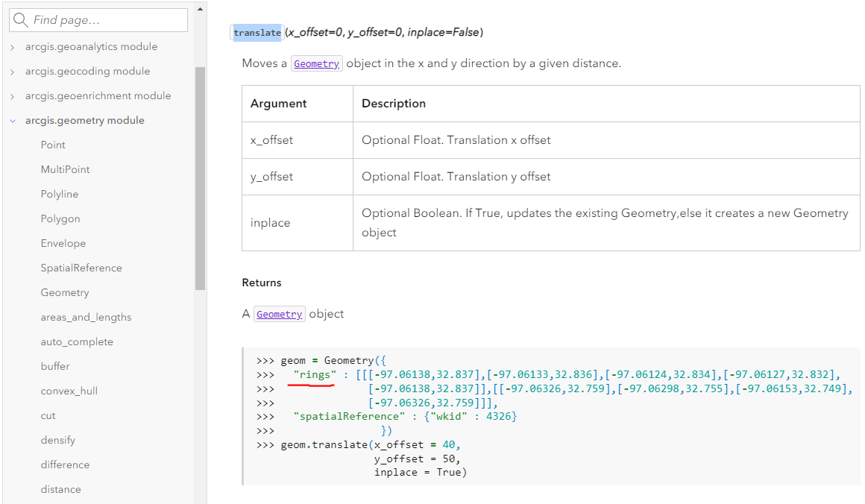Expand the arcgis.geoanalytics module
Image resolution: width=865 pixels, height=504 pixels.
pyautogui.click(x=13, y=45)
